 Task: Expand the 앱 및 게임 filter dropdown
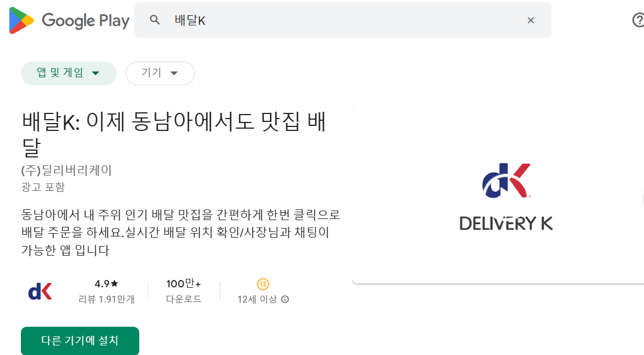click(x=69, y=73)
